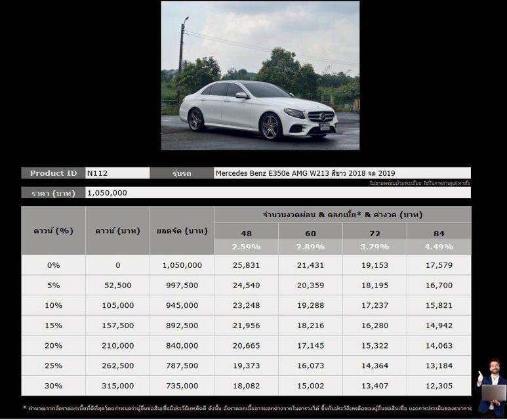Select the 25% down payment row
This screenshot has height=420, width=507.
(246, 366)
